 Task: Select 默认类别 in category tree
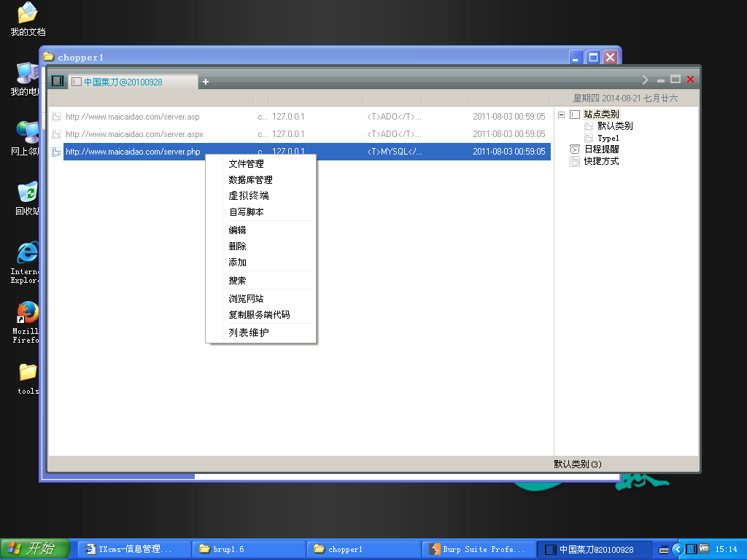pos(615,125)
